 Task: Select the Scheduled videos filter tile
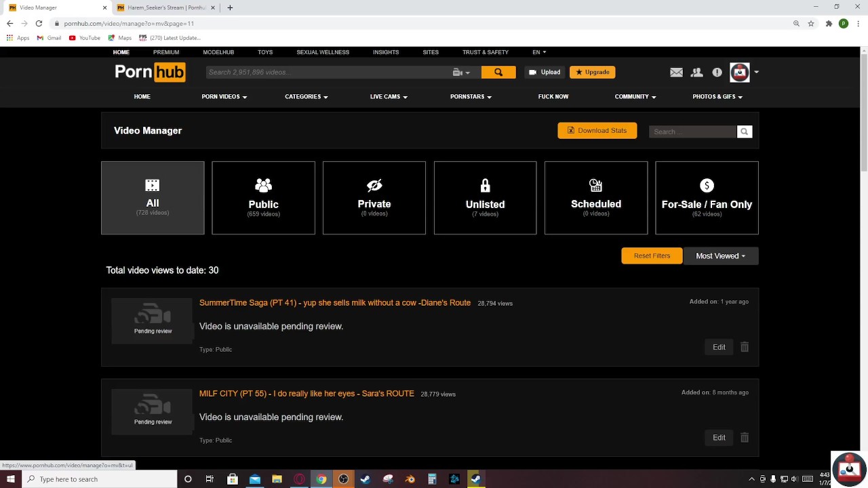596,198
